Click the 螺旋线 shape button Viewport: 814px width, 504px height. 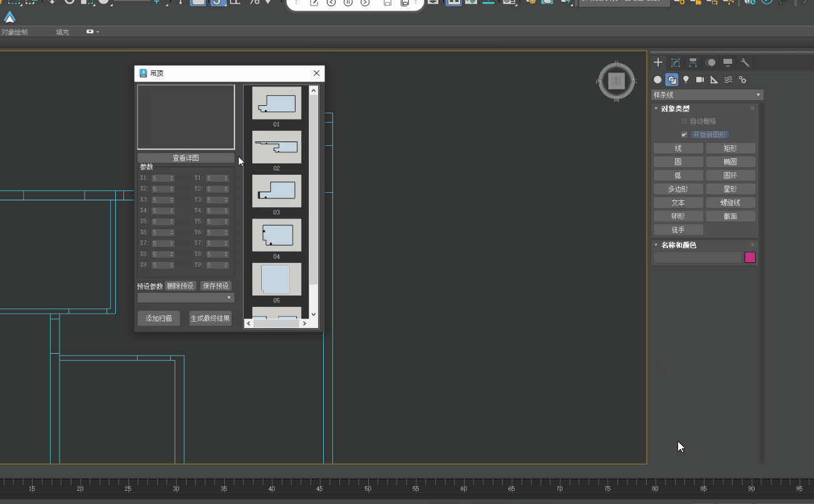click(731, 203)
